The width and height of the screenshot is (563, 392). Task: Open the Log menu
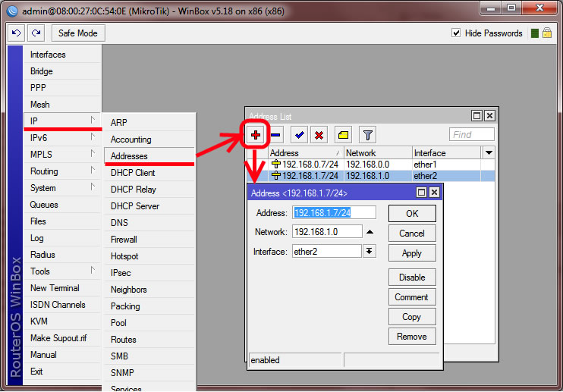tap(62, 238)
